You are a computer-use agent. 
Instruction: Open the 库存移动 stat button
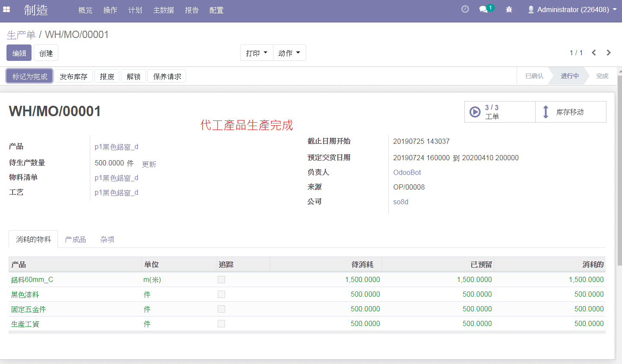point(571,112)
